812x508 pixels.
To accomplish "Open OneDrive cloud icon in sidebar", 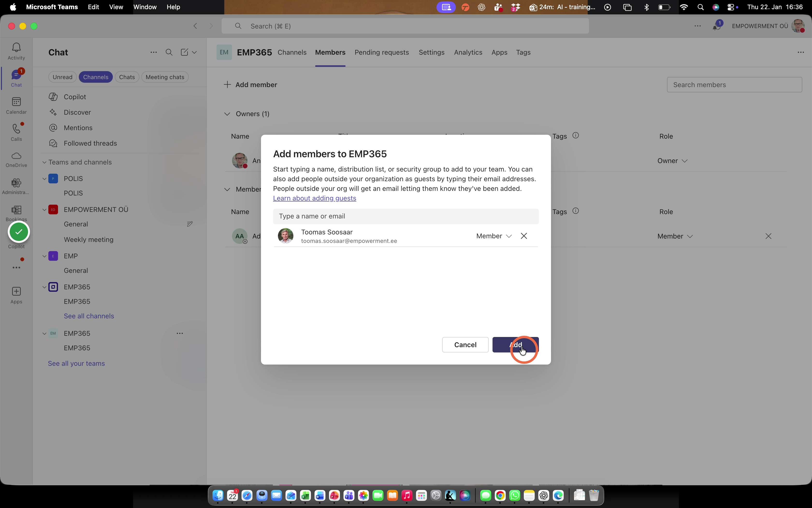I will click(x=16, y=159).
